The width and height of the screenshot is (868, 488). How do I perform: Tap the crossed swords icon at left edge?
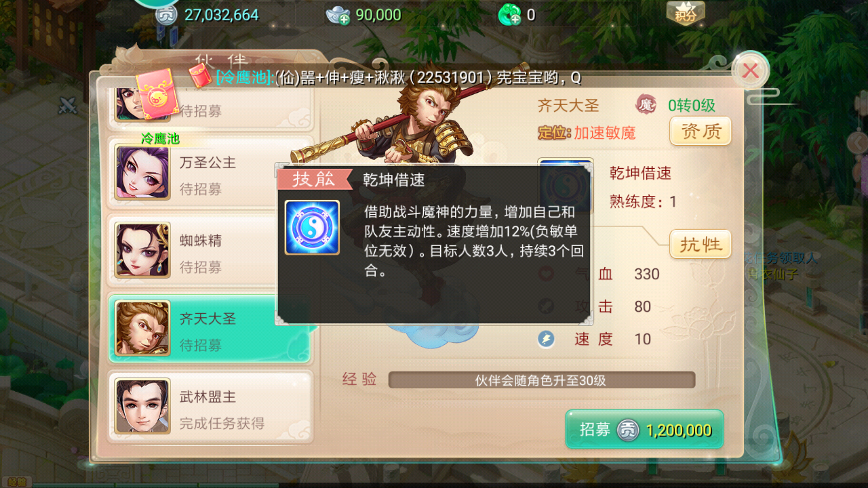pyautogui.click(x=68, y=105)
